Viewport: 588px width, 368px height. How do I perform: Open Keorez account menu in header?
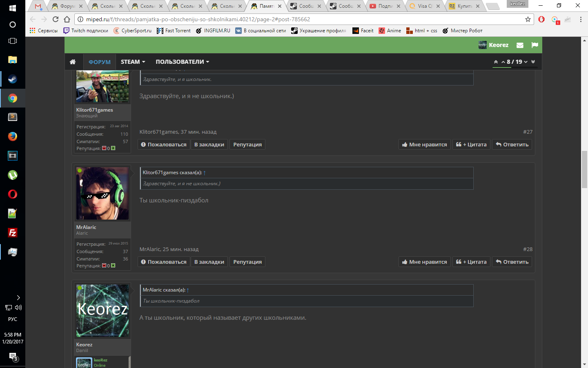[x=494, y=45]
